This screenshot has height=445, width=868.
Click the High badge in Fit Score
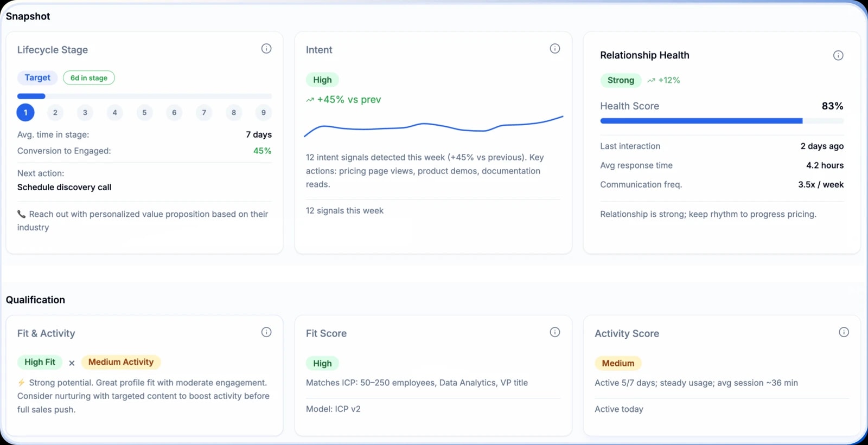[322, 363]
